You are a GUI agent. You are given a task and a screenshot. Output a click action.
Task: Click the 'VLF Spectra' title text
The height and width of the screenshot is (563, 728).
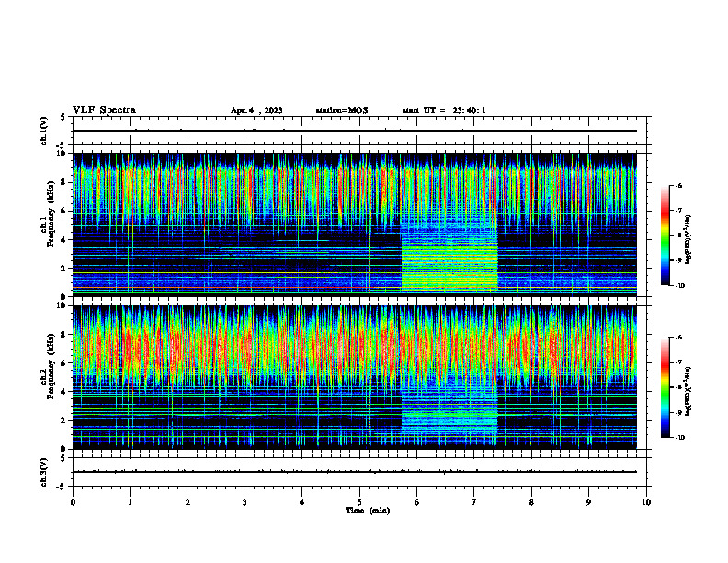point(104,110)
